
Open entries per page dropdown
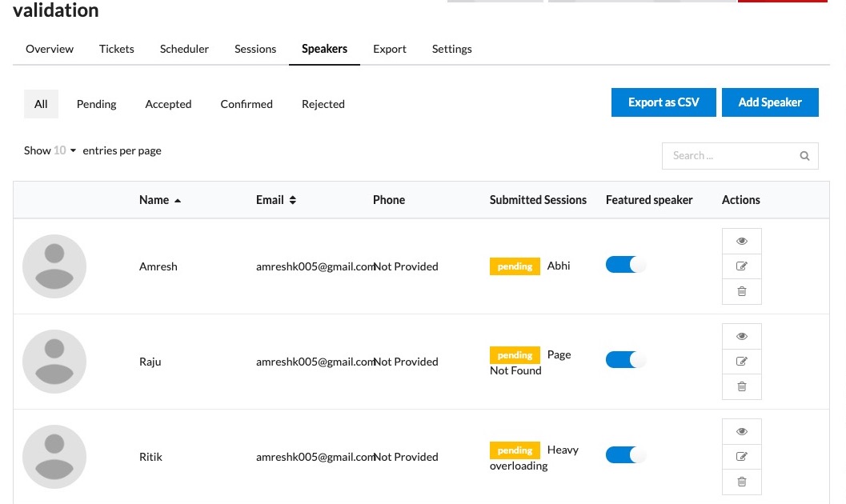point(64,150)
